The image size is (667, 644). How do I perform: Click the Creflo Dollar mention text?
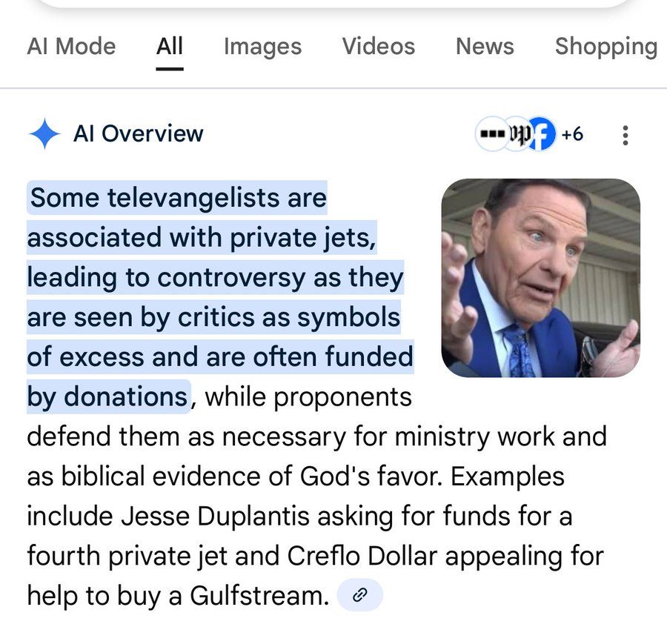[x=362, y=556]
